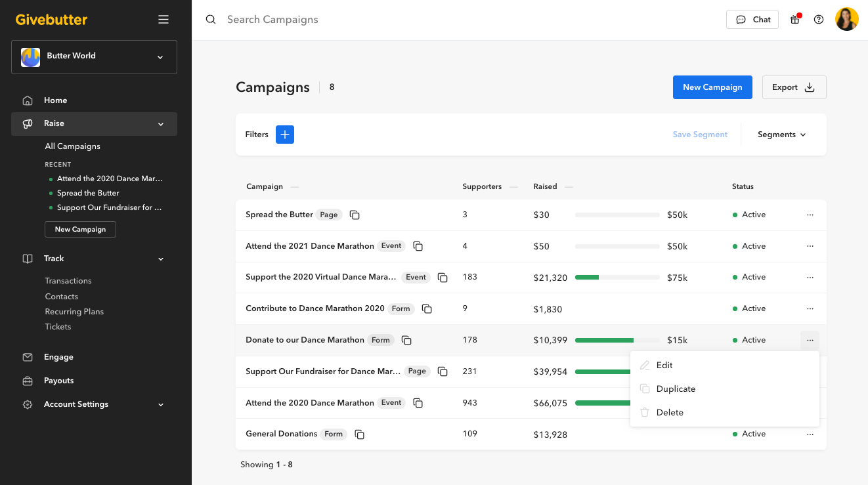Click the Account Settings gear icon
The height and width of the screenshot is (485, 868).
(x=28, y=404)
